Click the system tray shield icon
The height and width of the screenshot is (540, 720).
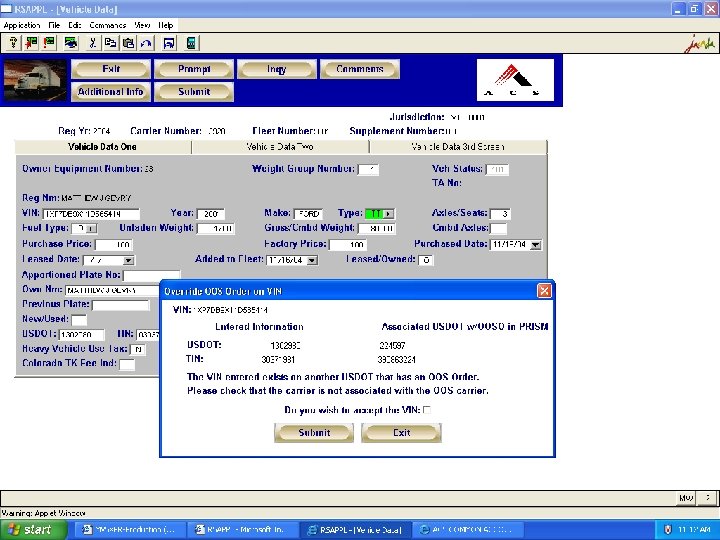point(669,530)
